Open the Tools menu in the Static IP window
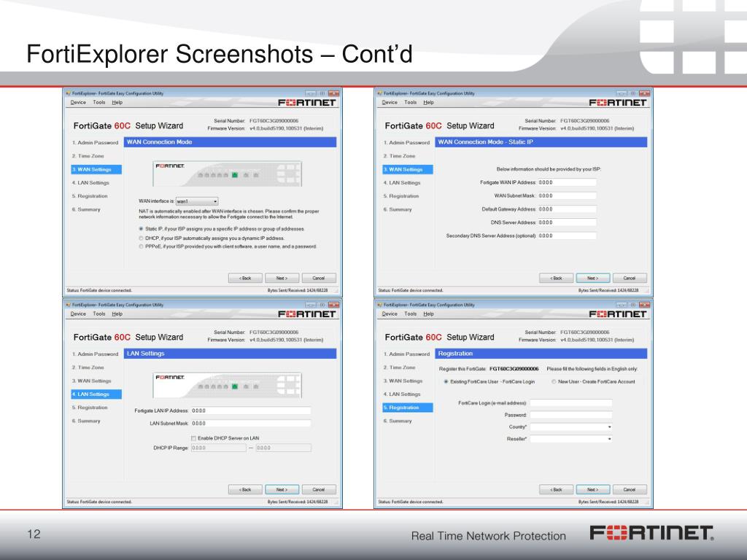 tap(410, 102)
